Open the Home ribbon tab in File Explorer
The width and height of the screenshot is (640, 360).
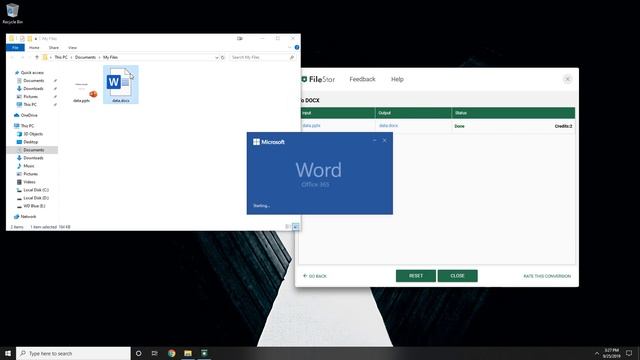pyautogui.click(x=34, y=48)
